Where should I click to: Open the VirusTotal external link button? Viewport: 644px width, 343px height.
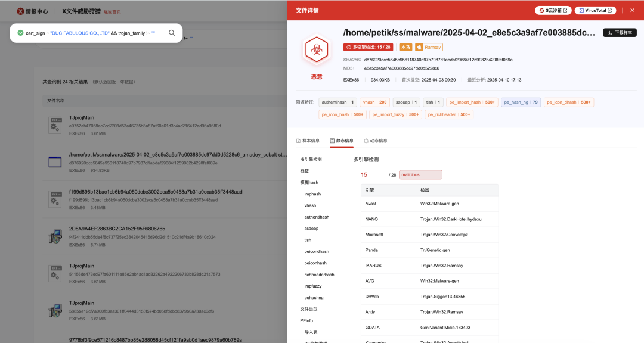[595, 10]
